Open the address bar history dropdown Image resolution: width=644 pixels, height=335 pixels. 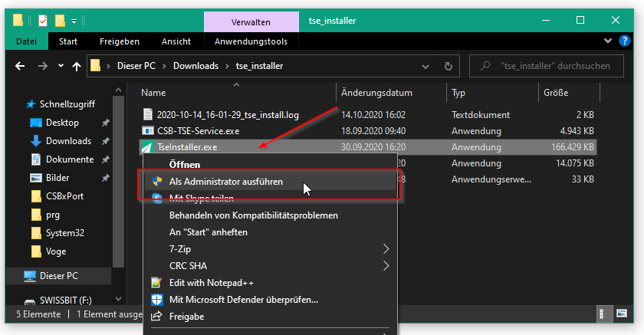pyautogui.click(x=426, y=66)
